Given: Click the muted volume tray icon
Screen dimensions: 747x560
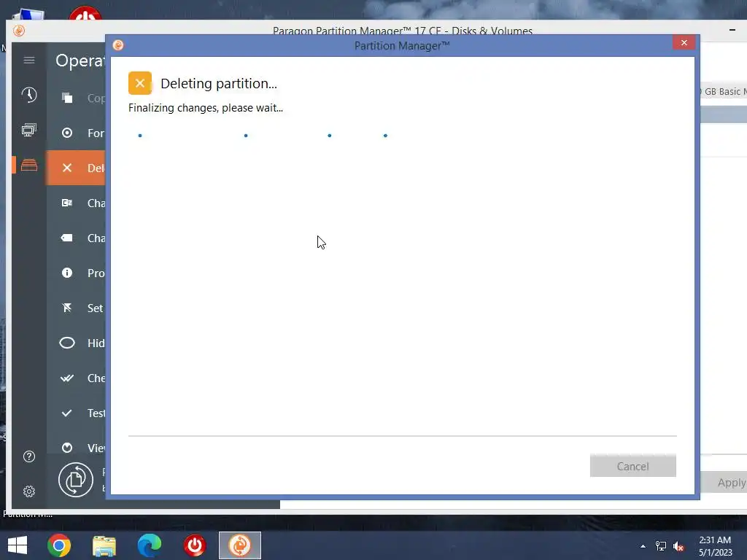Looking at the screenshot, I should (678, 546).
